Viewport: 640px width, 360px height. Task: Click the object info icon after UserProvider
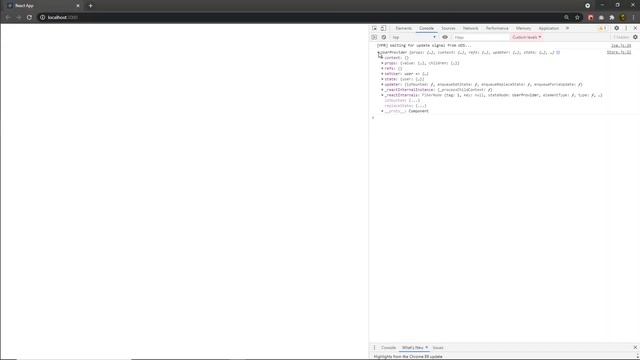point(558,52)
